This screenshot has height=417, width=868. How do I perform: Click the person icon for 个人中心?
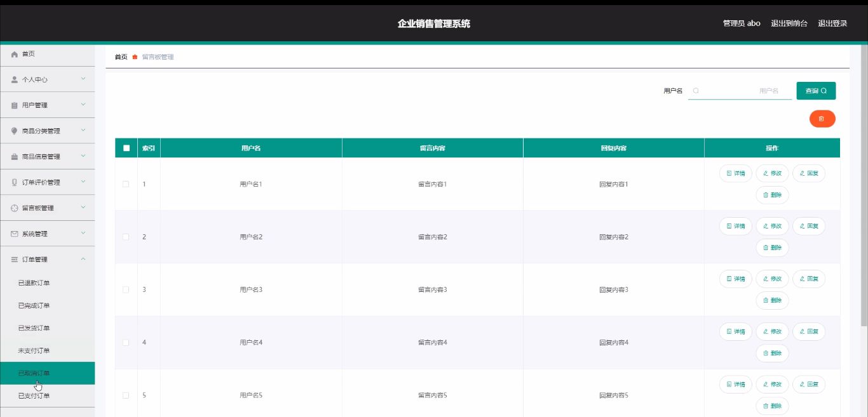pos(15,80)
